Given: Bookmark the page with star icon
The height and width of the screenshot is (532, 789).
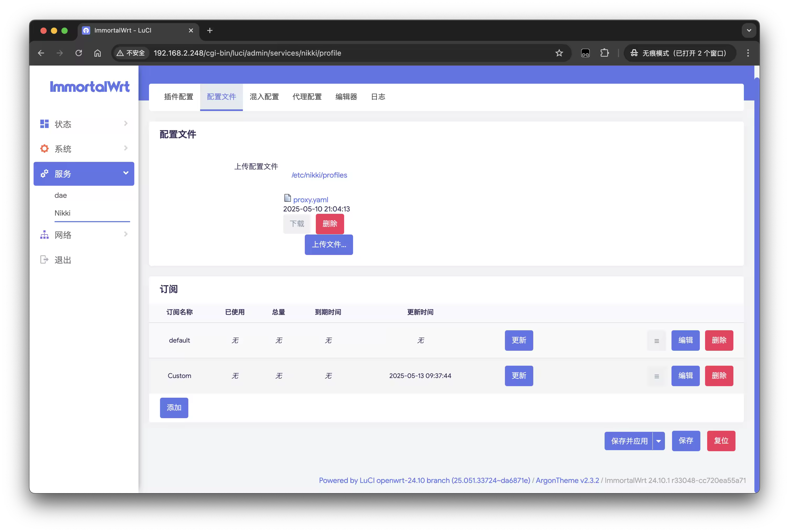Looking at the screenshot, I should [559, 53].
